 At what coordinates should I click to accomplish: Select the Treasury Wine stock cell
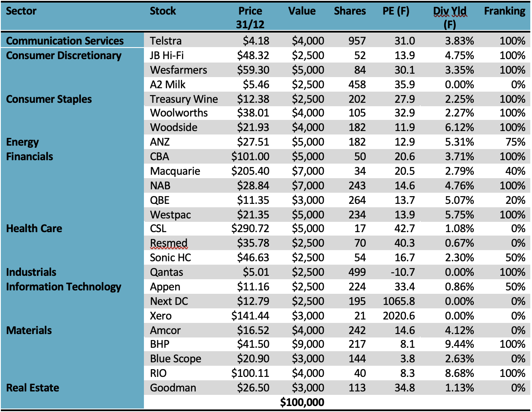(184, 99)
